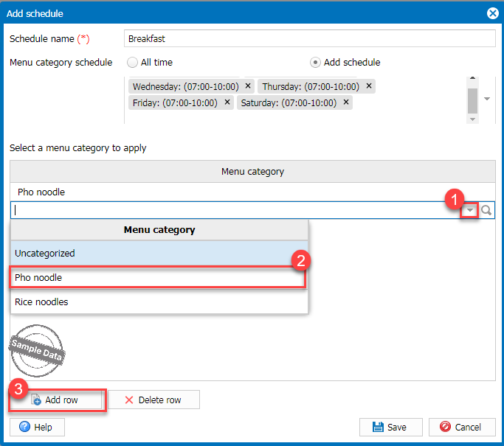Image resolution: width=504 pixels, height=446 pixels.
Task: Remove the Friday (07:00-10:00) schedule tag
Action: pos(227,102)
